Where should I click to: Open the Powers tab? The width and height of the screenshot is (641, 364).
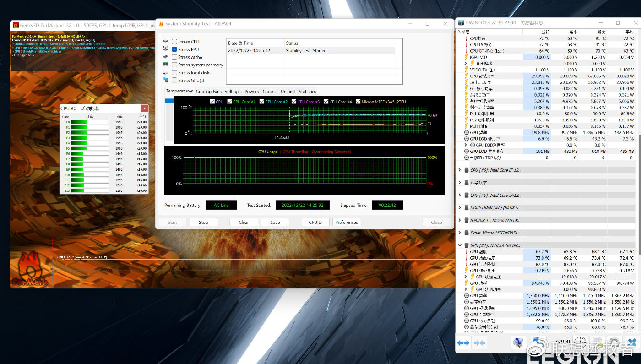coord(251,92)
